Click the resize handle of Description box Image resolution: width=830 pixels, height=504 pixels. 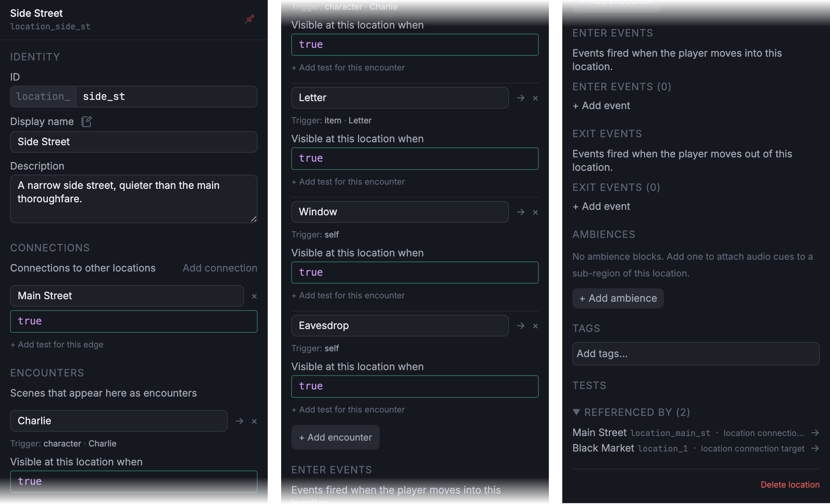[253, 219]
